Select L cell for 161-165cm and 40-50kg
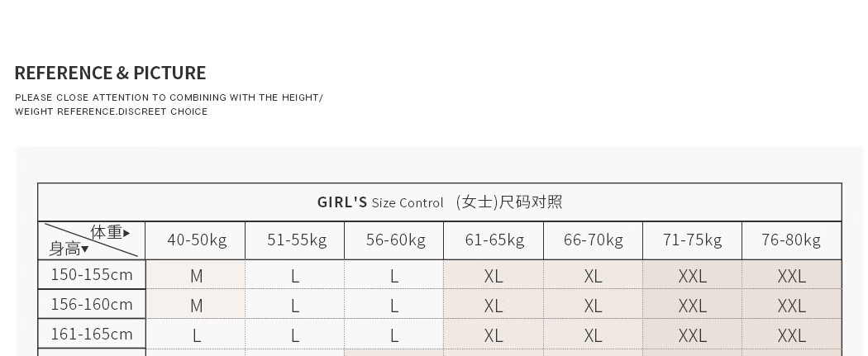 197,335
